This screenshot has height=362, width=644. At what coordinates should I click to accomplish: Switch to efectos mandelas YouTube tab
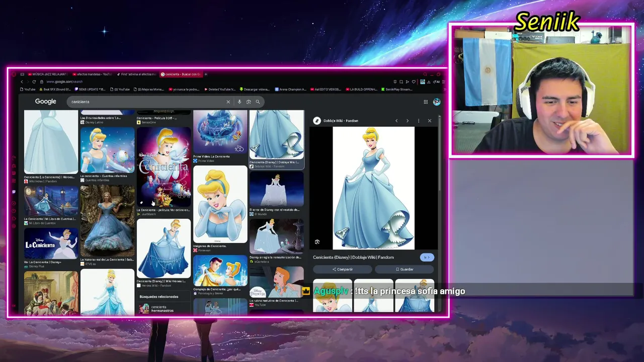pos(92,74)
